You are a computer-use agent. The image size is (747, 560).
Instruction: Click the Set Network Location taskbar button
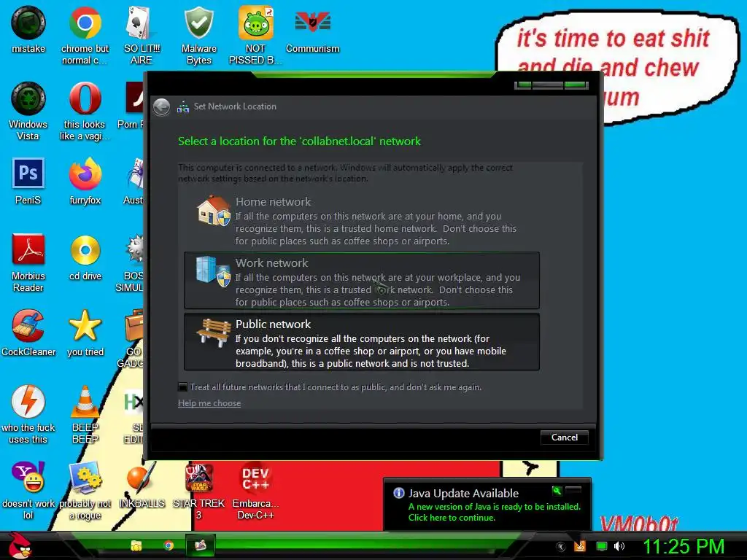200,545
